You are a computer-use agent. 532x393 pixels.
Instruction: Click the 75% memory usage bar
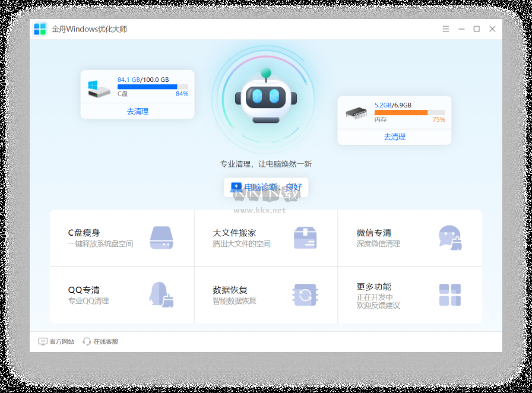point(410,110)
